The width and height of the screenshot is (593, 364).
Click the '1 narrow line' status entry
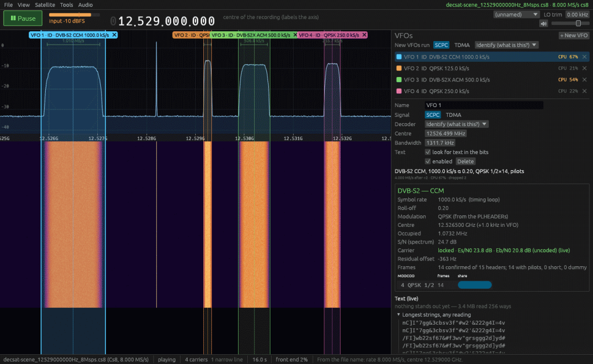pyautogui.click(x=227, y=359)
